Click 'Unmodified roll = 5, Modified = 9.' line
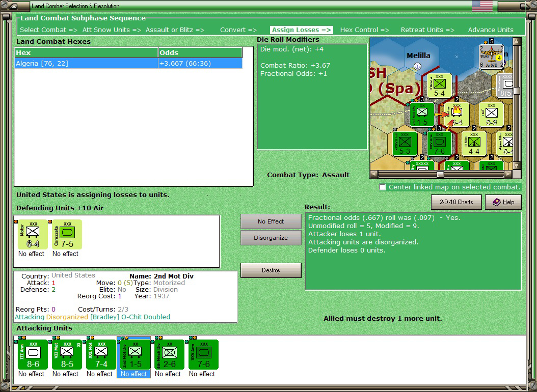537x392 pixels. [363, 226]
